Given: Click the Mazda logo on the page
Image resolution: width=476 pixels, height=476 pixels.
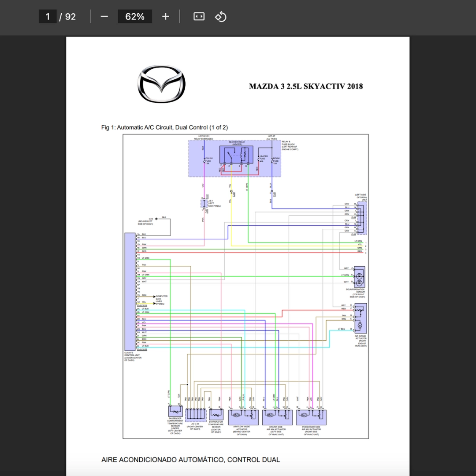Looking at the screenshot, I should pos(161,84).
